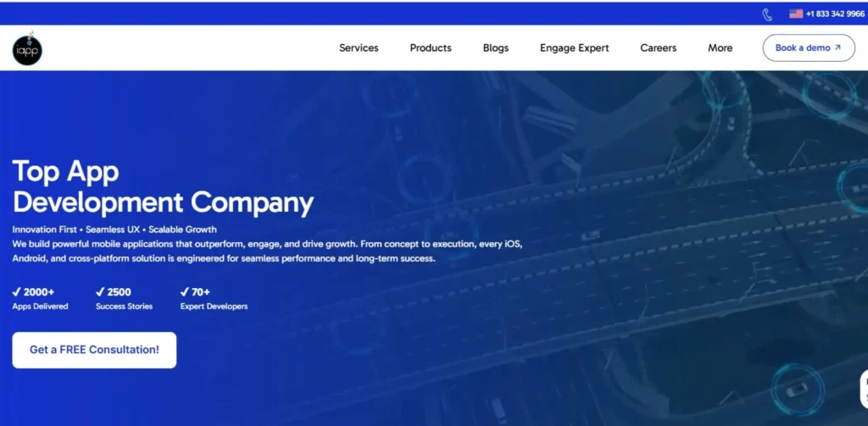The height and width of the screenshot is (426, 868).
Task: Expand the More menu
Action: [x=720, y=48]
